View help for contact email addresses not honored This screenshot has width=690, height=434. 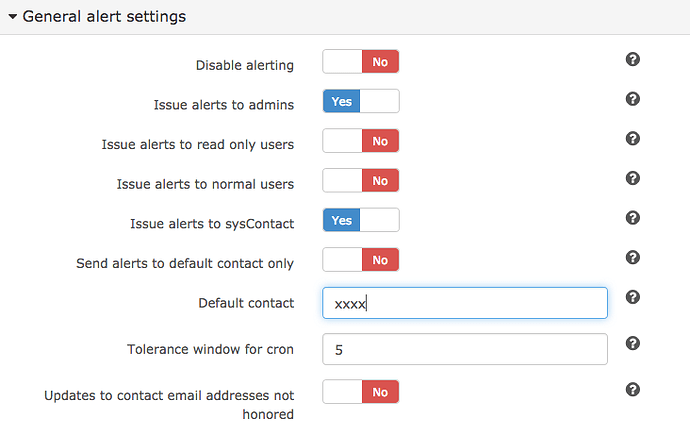tap(632, 390)
